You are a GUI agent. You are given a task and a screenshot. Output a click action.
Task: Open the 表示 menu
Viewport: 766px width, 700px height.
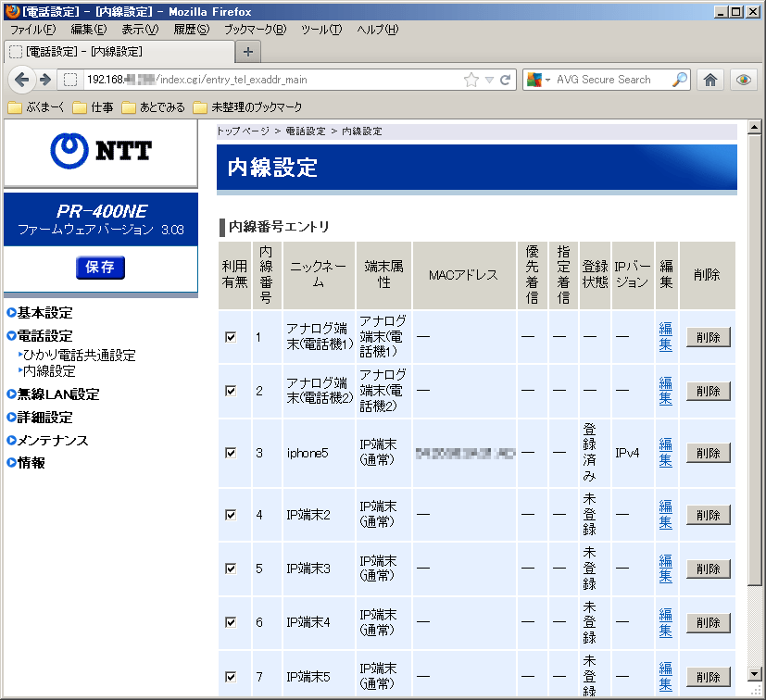tap(140, 30)
